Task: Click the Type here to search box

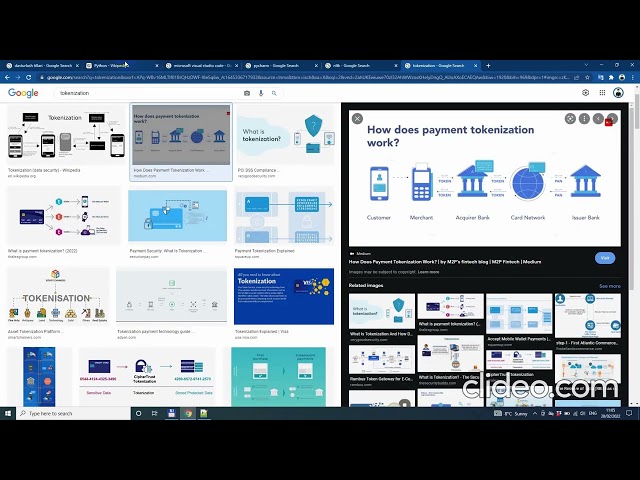Action: pos(73,413)
